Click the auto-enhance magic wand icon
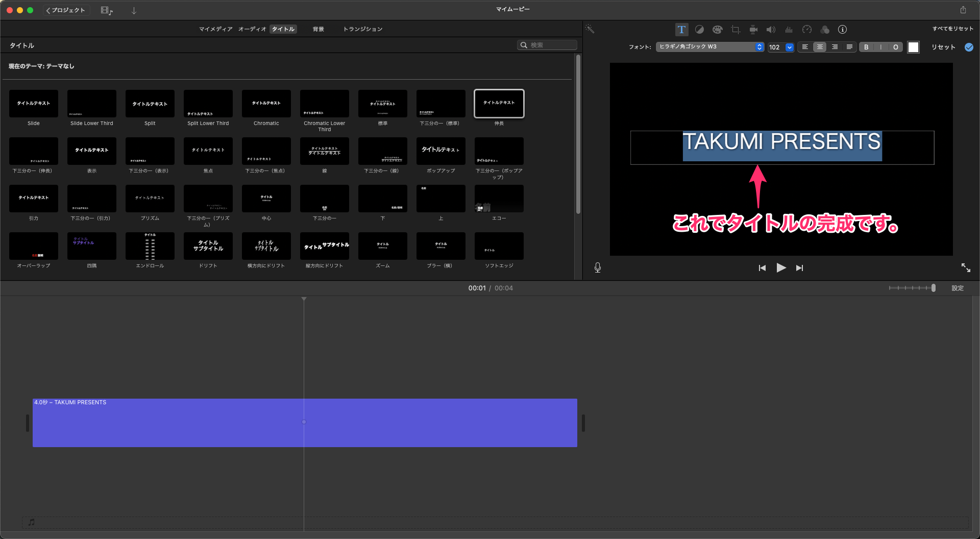This screenshot has width=980, height=539. pos(590,29)
